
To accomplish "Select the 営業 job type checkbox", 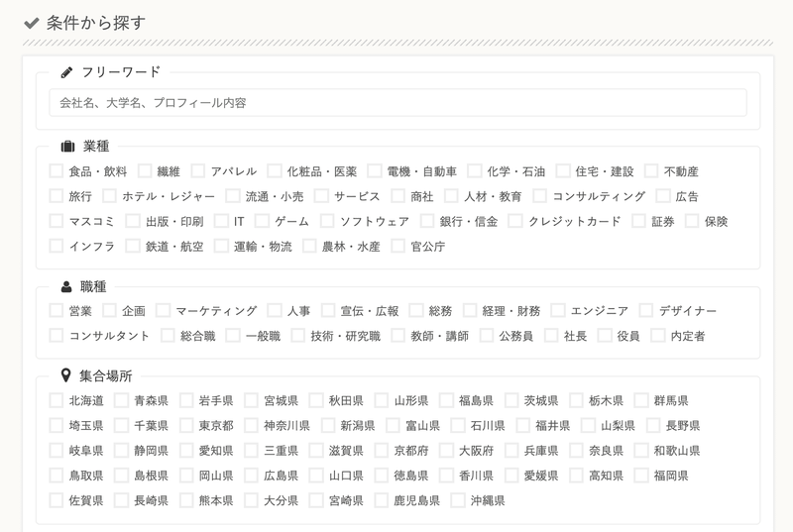I will click(x=57, y=310).
